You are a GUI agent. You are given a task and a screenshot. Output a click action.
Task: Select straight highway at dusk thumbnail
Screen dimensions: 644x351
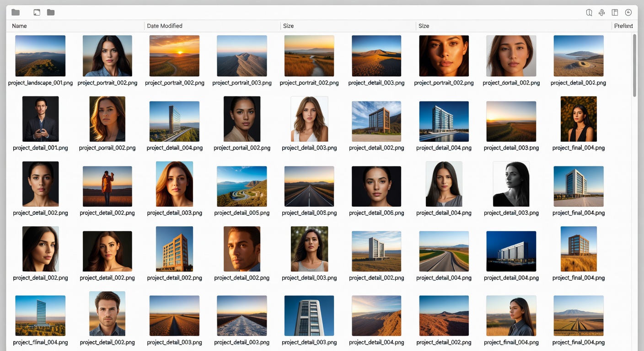point(309,186)
